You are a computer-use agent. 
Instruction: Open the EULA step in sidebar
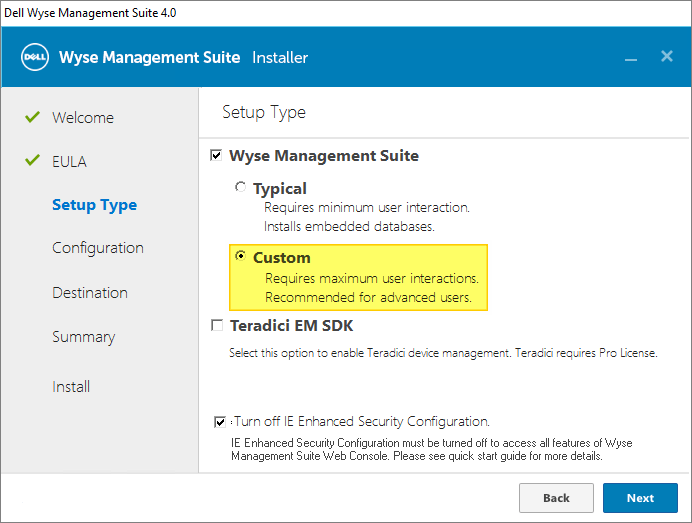(x=70, y=162)
